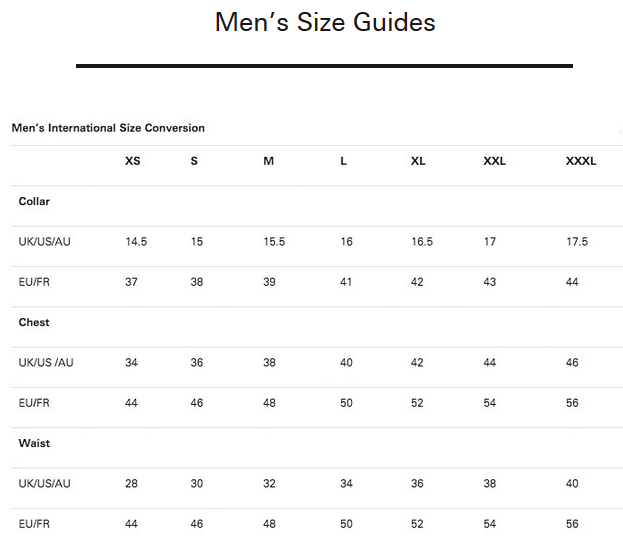The height and width of the screenshot is (551, 623).
Task: Select the Men's International Size Conversion title
Action: pos(108,128)
